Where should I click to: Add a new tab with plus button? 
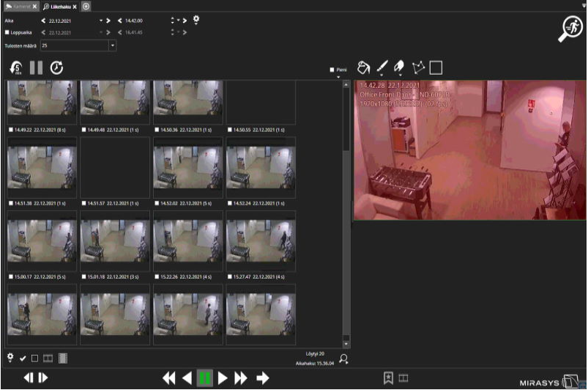tap(86, 6)
